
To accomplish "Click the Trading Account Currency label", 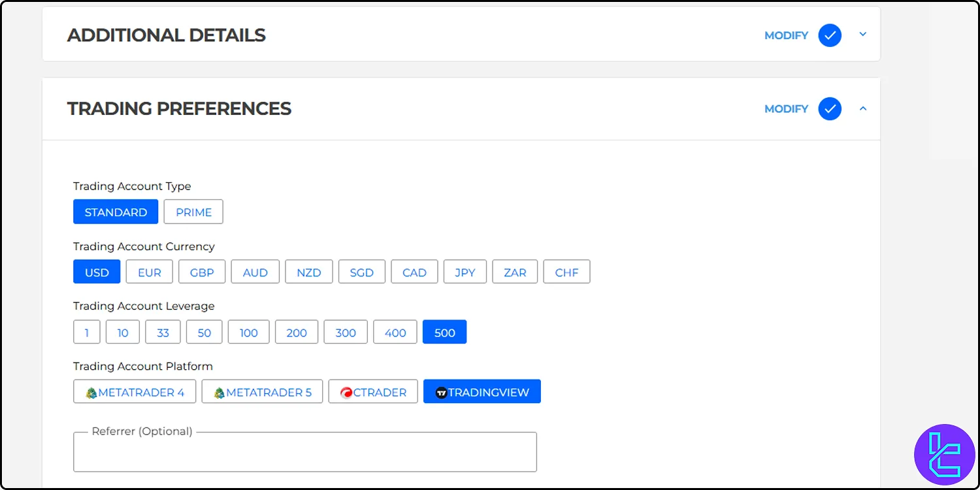I will pos(144,246).
